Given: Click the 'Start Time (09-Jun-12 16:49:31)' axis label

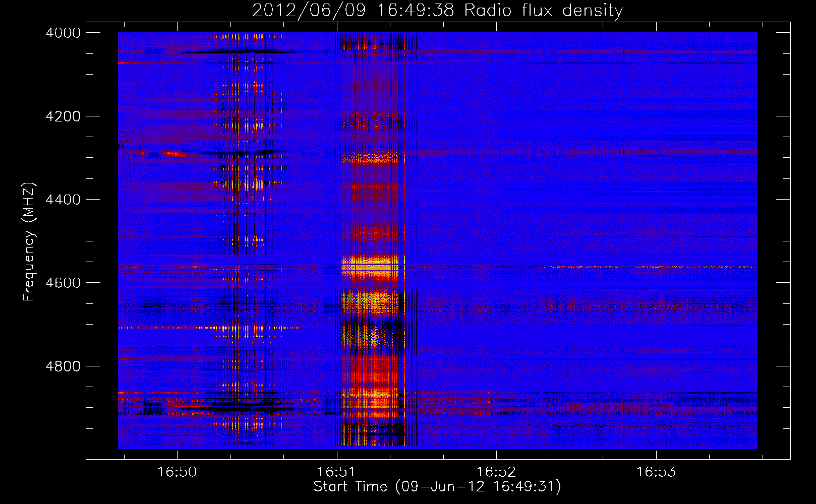Looking at the screenshot, I should click(437, 487).
